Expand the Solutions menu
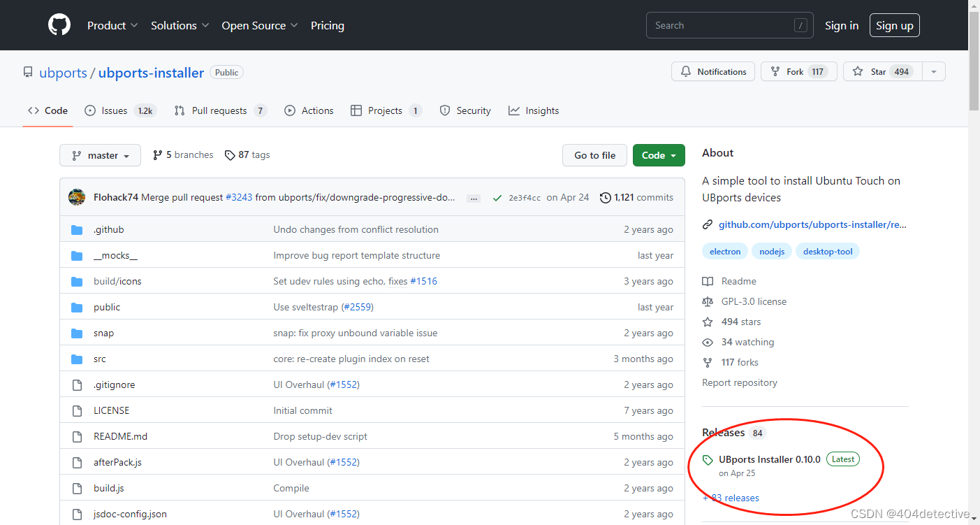This screenshot has width=980, height=525. tap(180, 25)
